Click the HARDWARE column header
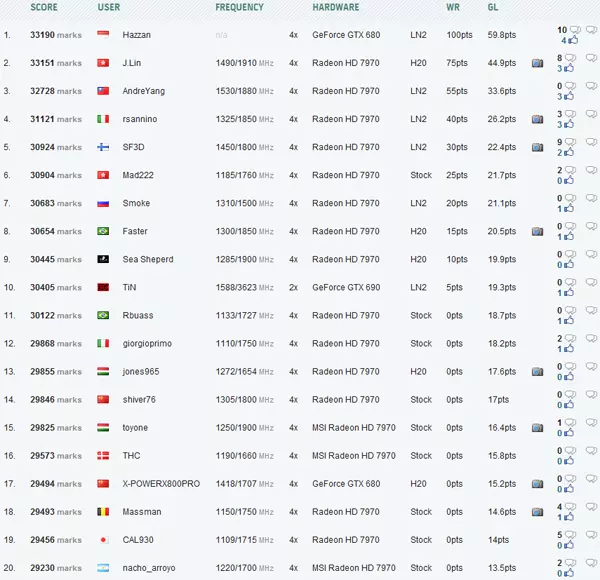600x580 pixels. pyautogui.click(x=337, y=8)
